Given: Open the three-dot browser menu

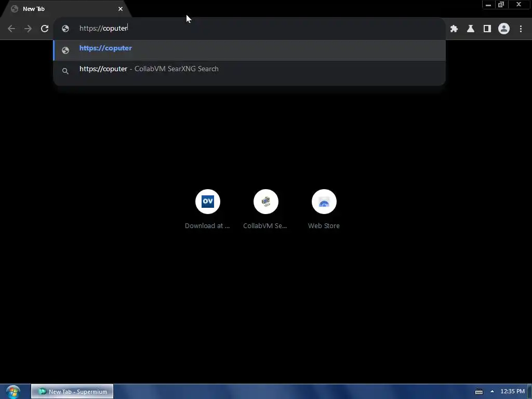Looking at the screenshot, I should click(521, 29).
